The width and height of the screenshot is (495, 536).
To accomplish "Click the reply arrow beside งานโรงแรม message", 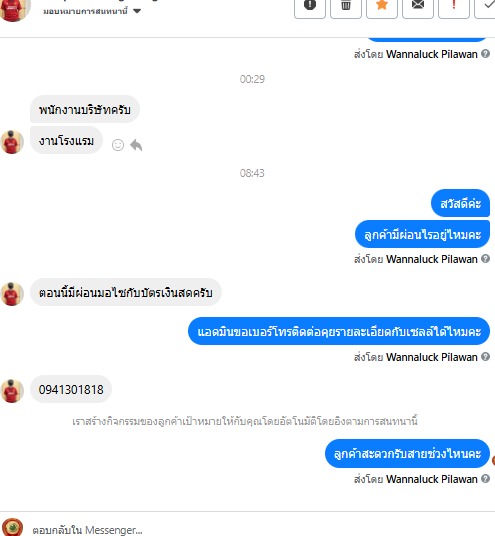I will pyautogui.click(x=136, y=145).
